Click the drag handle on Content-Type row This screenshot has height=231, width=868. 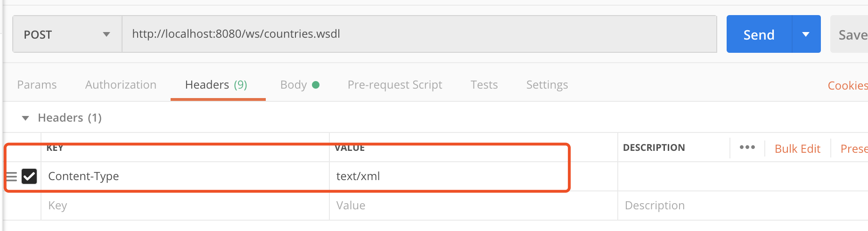pyautogui.click(x=11, y=177)
